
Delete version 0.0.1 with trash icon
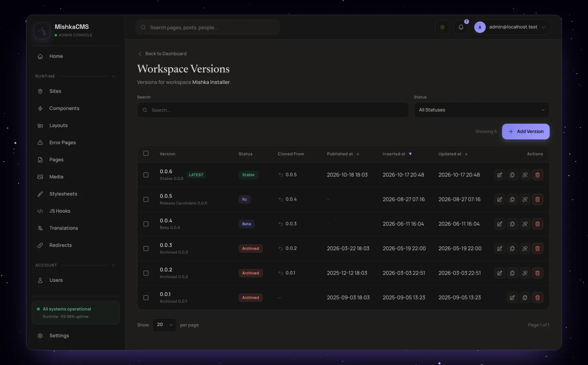click(x=538, y=298)
